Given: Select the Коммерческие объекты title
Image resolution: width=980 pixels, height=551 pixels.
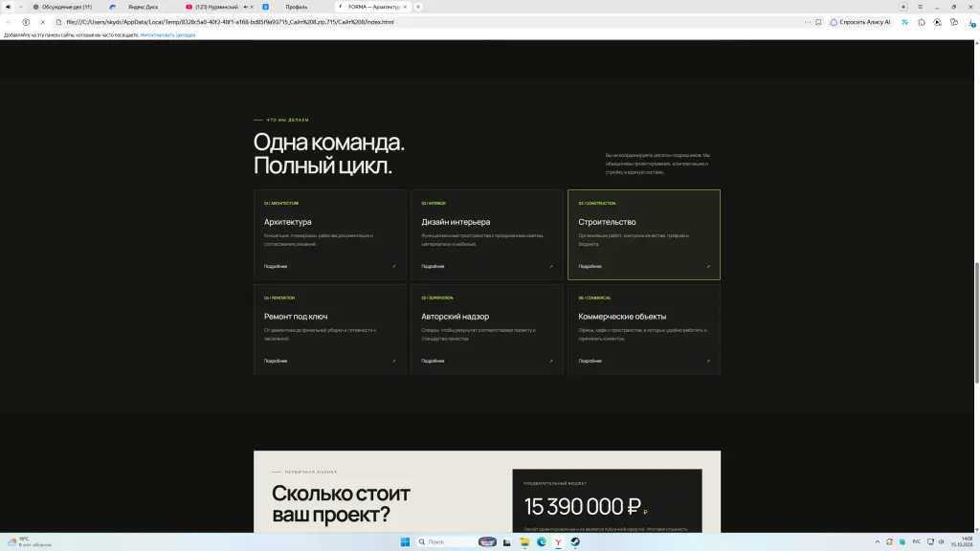Looking at the screenshot, I should [x=622, y=316].
